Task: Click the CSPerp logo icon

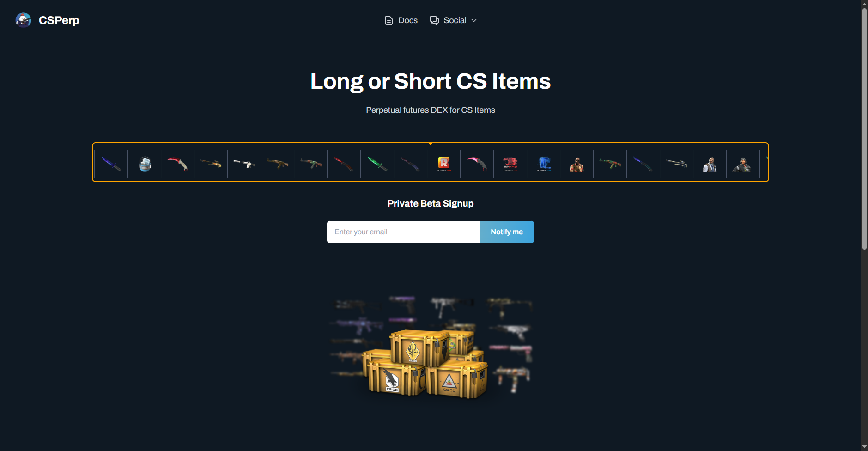Action: (23, 20)
